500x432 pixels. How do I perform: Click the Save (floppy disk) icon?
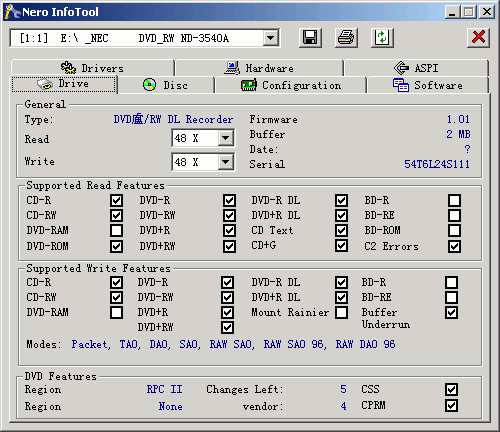coord(310,38)
